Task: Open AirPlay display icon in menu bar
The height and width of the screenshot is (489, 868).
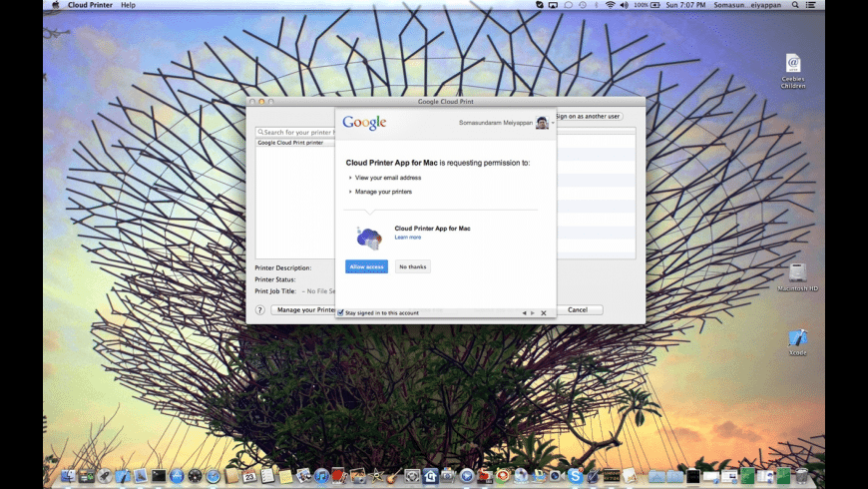Action: click(553, 5)
